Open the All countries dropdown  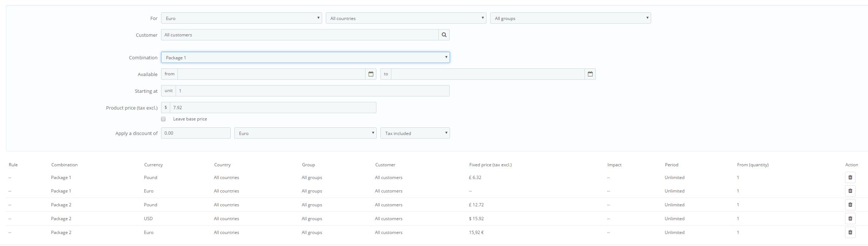point(406,18)
